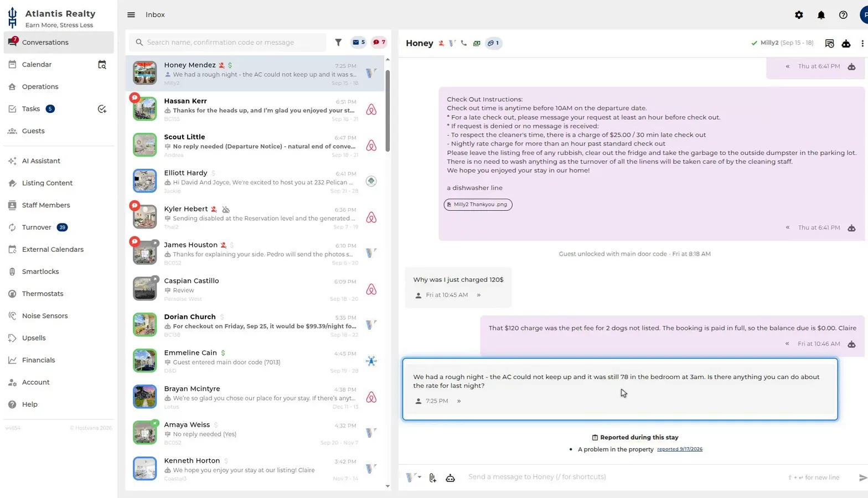Open AI Assistant in the sidebar

(x=59, y=161)
